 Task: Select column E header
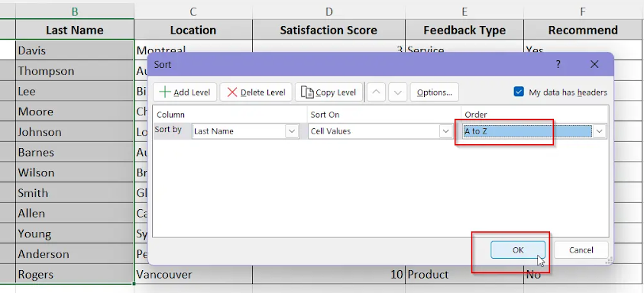click(464, 12)
